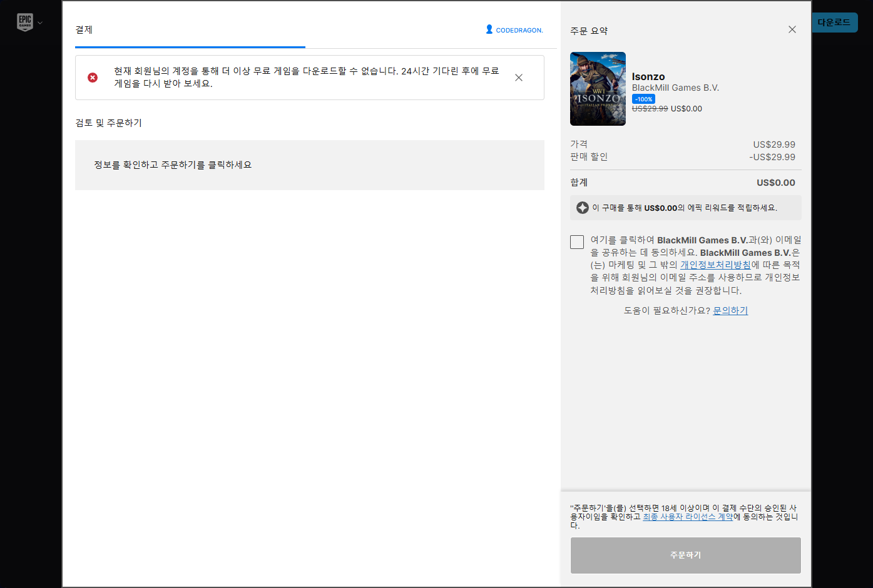
Task: Close the 주문 요약 panel
Action: pyautogui.click(x=792, y=29)
